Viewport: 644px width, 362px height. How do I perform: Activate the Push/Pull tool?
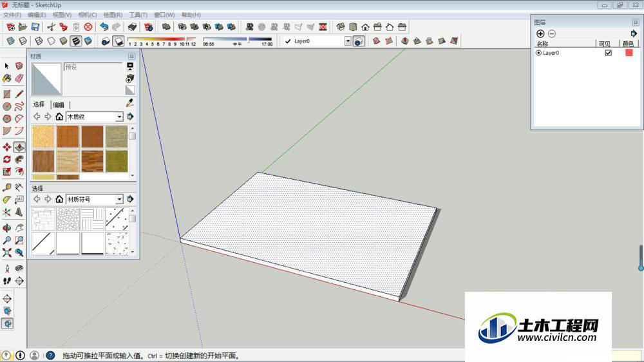(x=19, y=147)
